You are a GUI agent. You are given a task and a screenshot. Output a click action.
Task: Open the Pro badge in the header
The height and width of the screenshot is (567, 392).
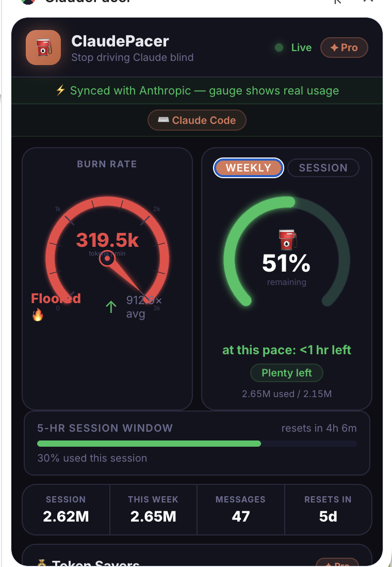click(344, 48)
